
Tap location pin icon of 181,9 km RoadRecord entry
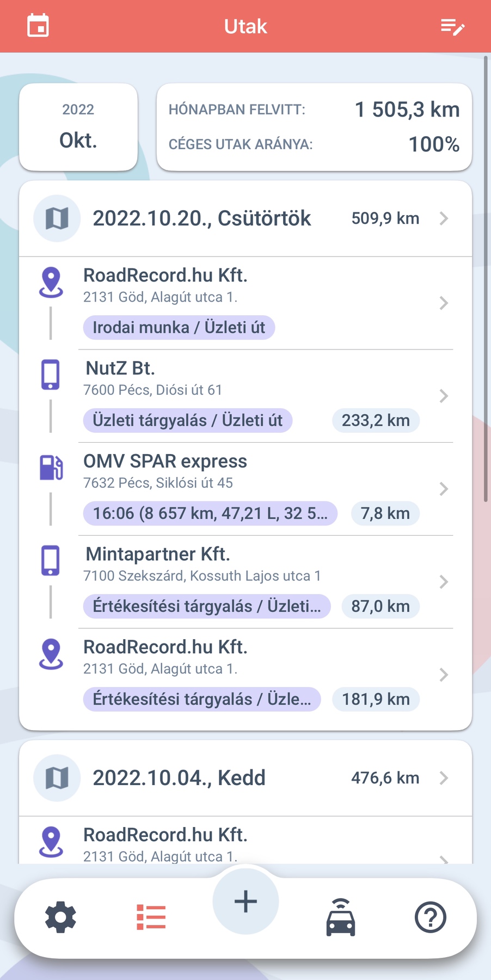(51, 654)
